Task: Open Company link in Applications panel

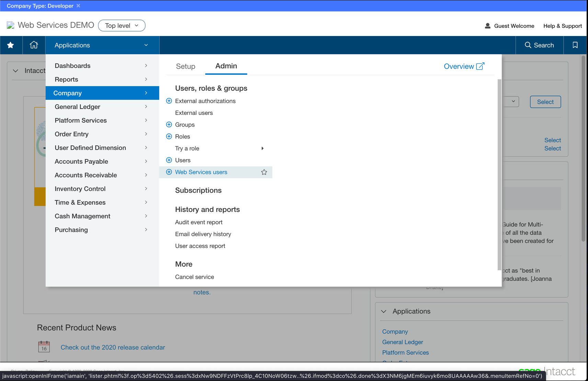Action: point(395,332)
